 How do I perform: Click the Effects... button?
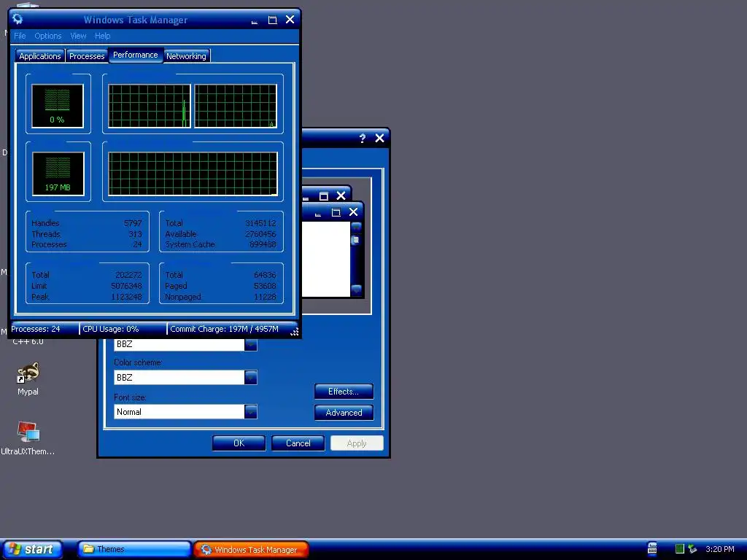click(344, 392)
